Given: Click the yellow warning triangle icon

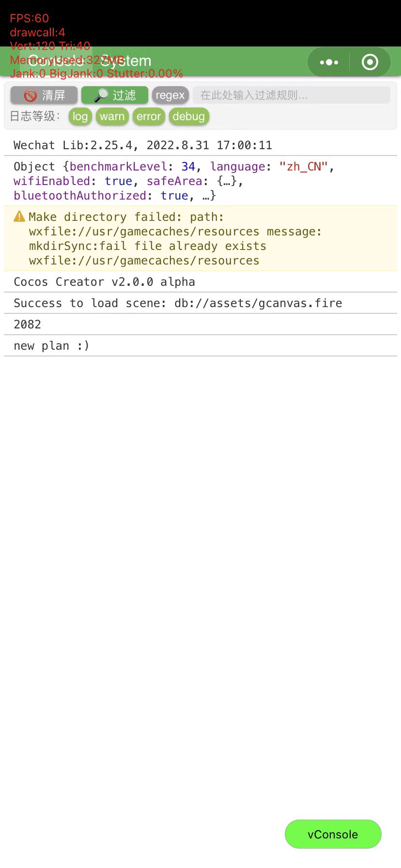Looking at the screenshot, I should [19, 217].
